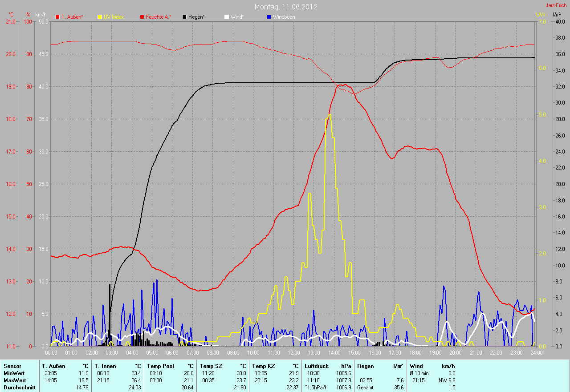570x392 pixels.
Task: Select Temp Pool maximum value "21.1"
Action: 188,380
